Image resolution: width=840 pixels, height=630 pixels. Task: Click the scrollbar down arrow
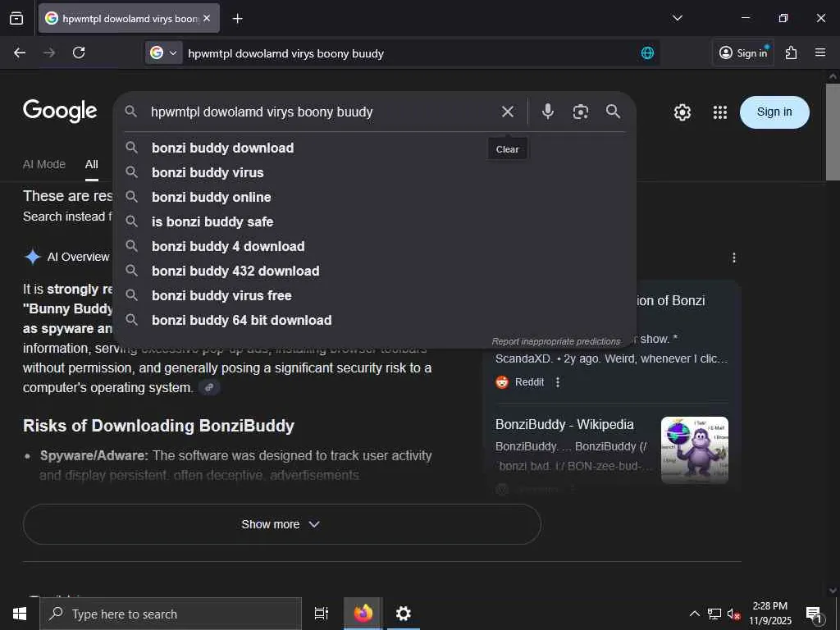[x=833, y=591]
